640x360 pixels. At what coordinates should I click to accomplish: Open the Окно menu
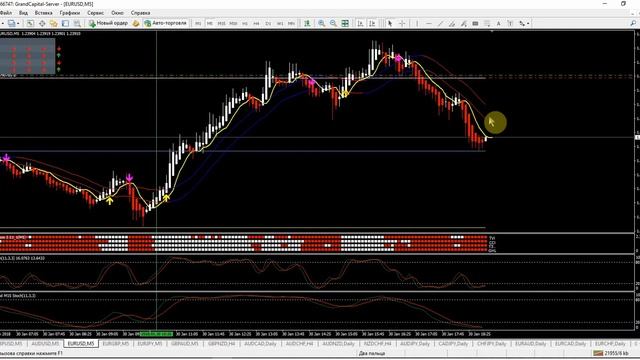coord(117,13)
